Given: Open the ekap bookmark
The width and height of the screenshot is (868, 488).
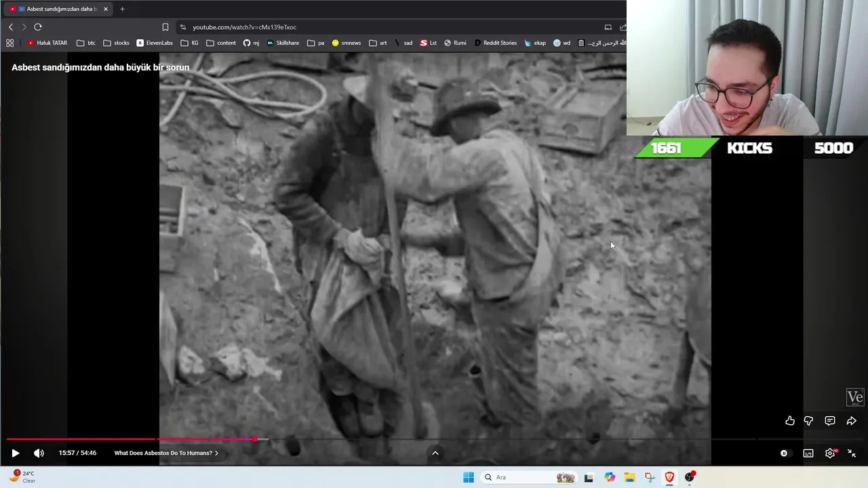Looking at the screenshot, I should point(535,43).
